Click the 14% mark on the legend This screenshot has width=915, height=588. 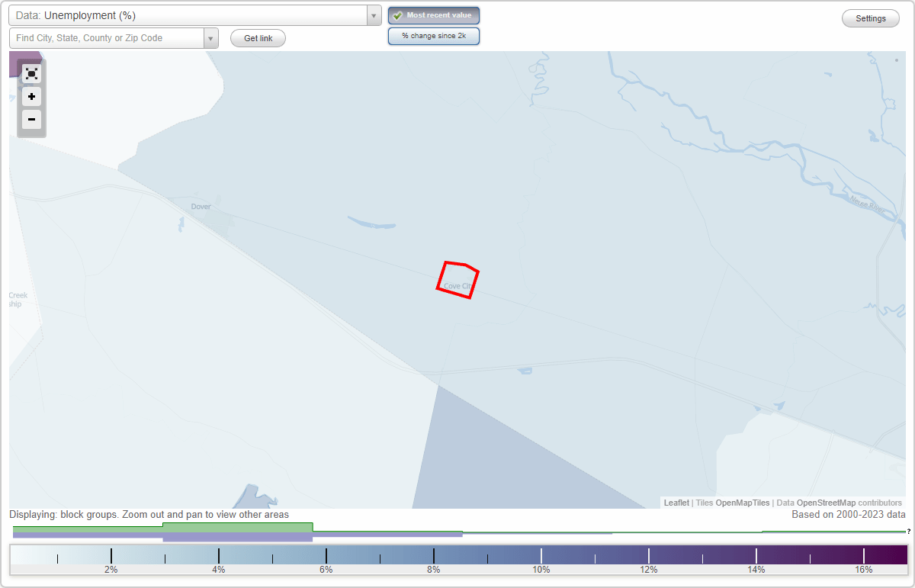(756, 555)
